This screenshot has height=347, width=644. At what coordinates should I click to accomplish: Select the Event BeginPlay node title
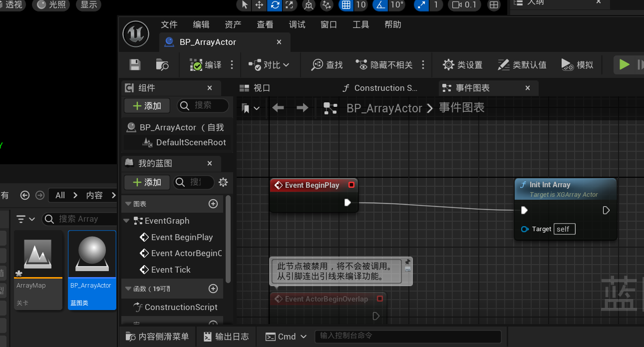312,185
